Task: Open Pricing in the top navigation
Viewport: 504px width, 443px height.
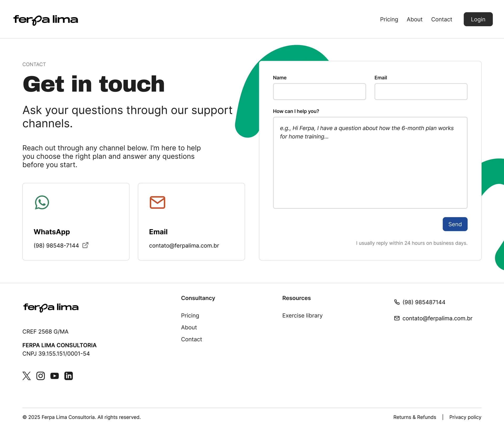Action: click(389, 19)
